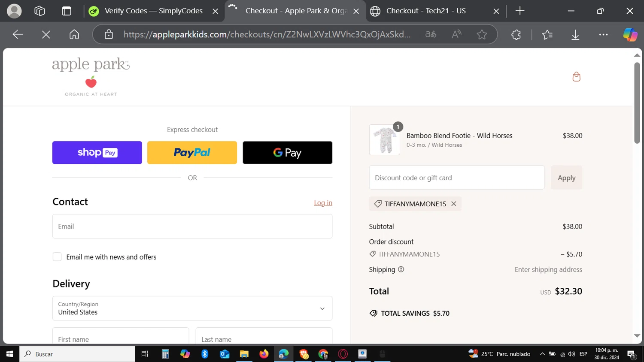Stop loading the page
The width and height of the screenshot is (644, 362).
coord(46,34)
